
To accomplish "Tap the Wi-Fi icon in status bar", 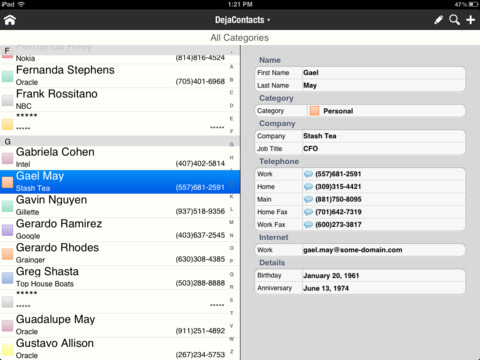I will (21, 4).
